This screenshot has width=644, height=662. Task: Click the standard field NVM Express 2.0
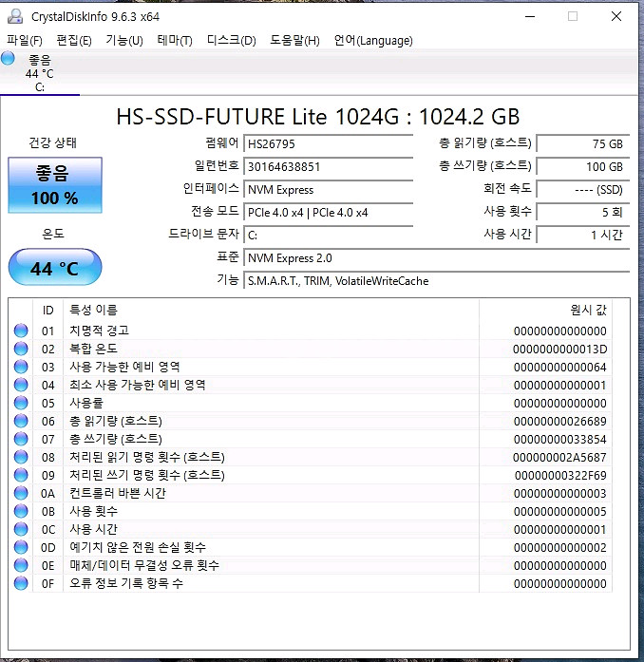(x=437, y=257)
